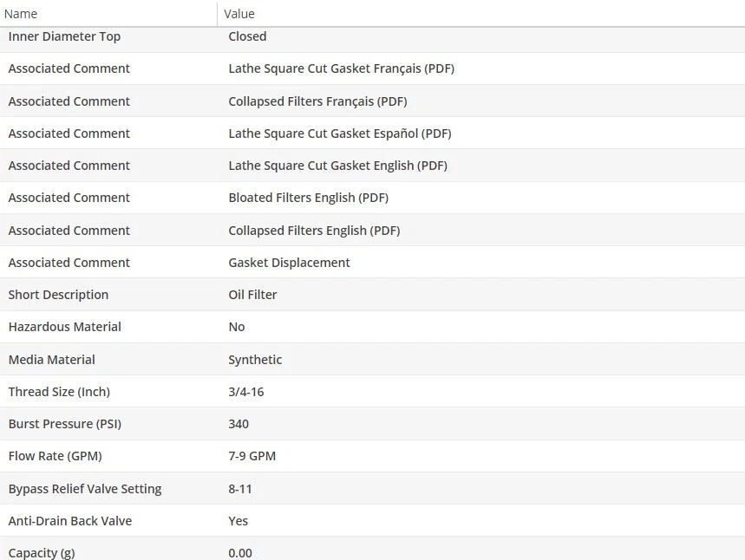Open Lathe Square Cut Gasket Français PDF
This screenshot has width=745, height=560.
(341, 68)
